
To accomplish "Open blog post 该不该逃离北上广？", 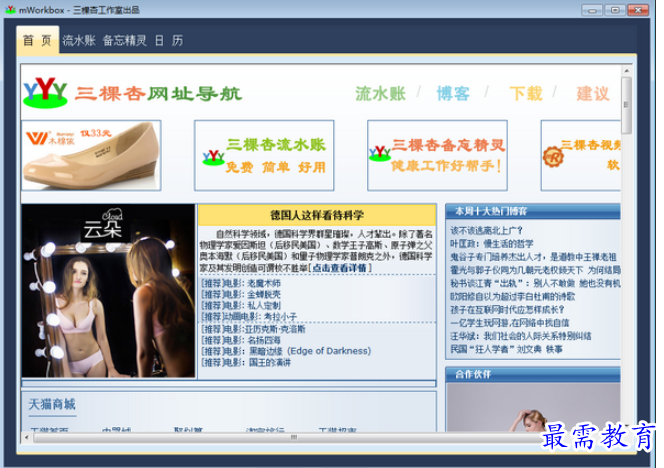I will 486,231.
